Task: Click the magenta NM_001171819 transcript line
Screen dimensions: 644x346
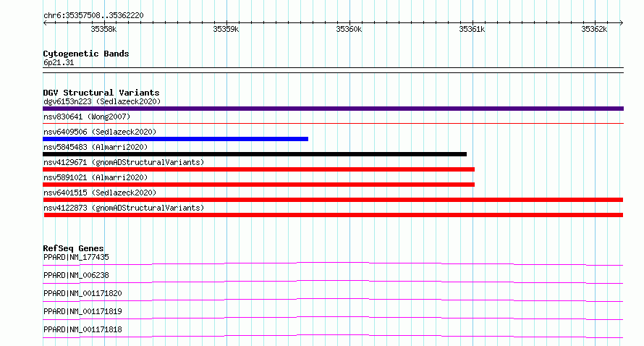Action: [x=333, y=318]
